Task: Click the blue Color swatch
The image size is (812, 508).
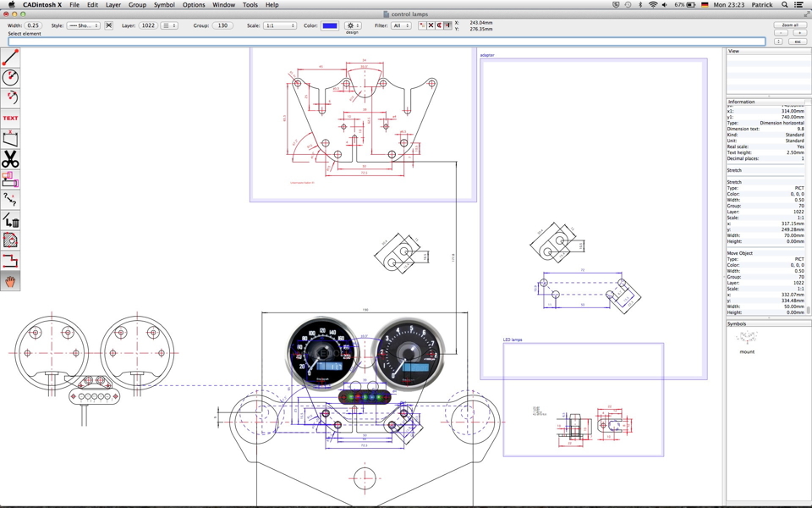Action: coord(330,25)
